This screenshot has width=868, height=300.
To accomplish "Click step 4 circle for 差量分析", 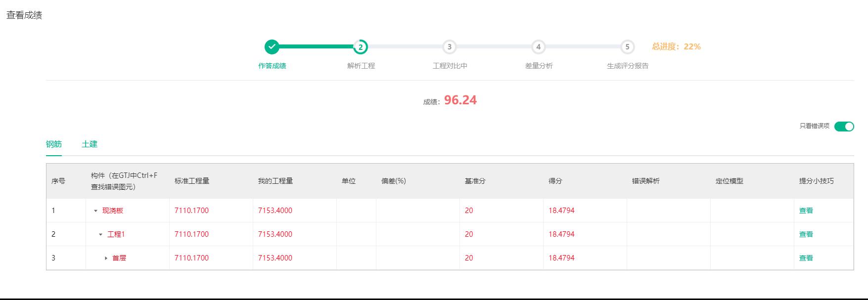I will (x=538, y=47).
